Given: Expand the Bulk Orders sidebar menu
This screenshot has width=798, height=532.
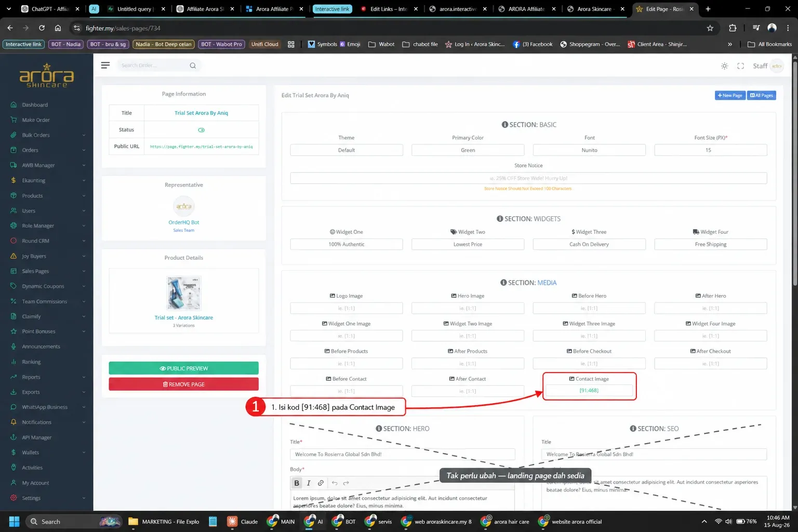Looking at the screenshot, I should (48, 135).
